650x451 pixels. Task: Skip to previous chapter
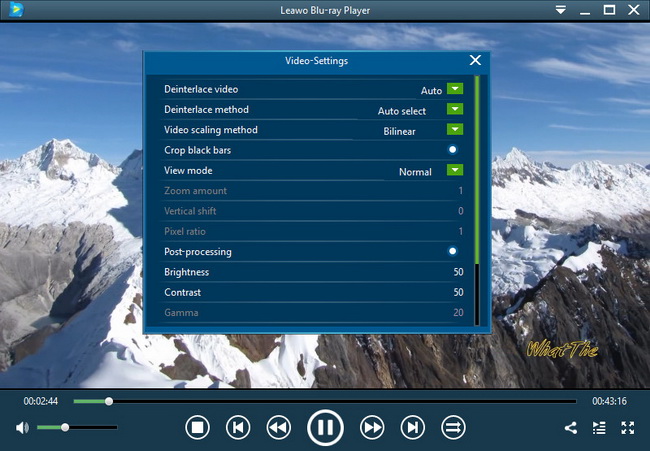point(238,428)
